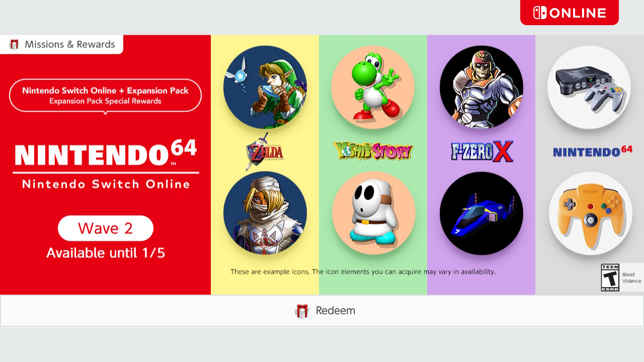Select the white Shy Guy icon
Viewport: 644px width, 362px height.
point(373,213)
